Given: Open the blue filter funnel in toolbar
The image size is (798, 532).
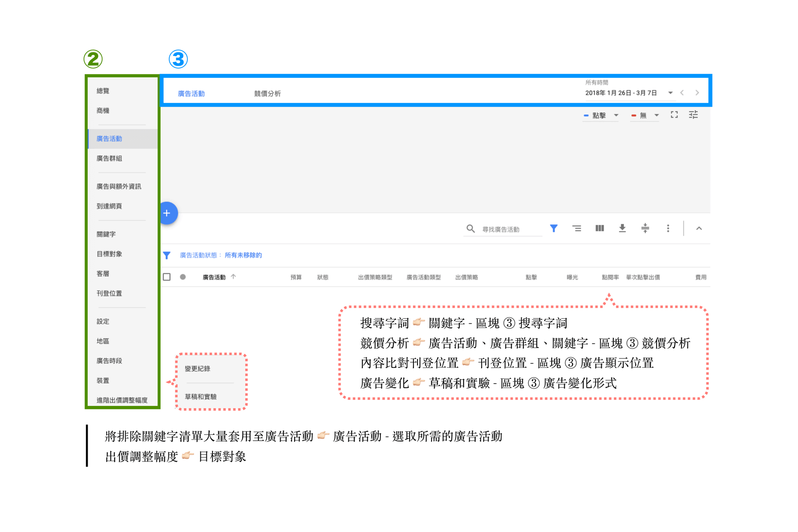Looking at the screenshot, I should point(553,228).
